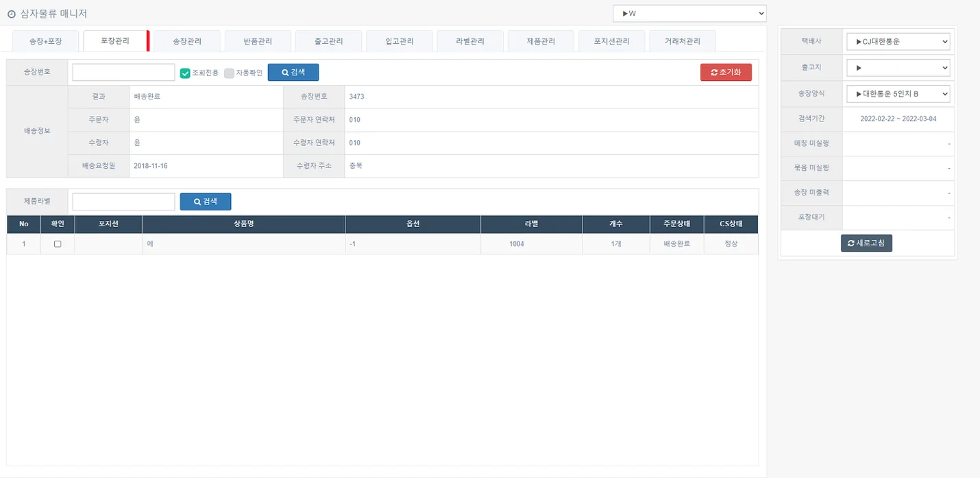This screenshot has width=980, height=478.
Task: Open the 택배사 CJ대한통운 dropdown
Action: click(898, 42)
